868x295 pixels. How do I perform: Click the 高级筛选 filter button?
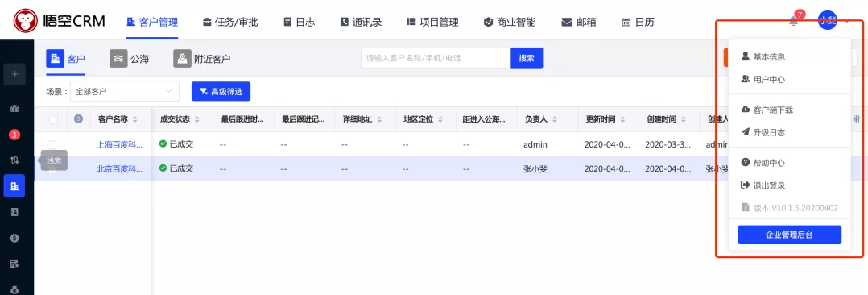(221, 92)
